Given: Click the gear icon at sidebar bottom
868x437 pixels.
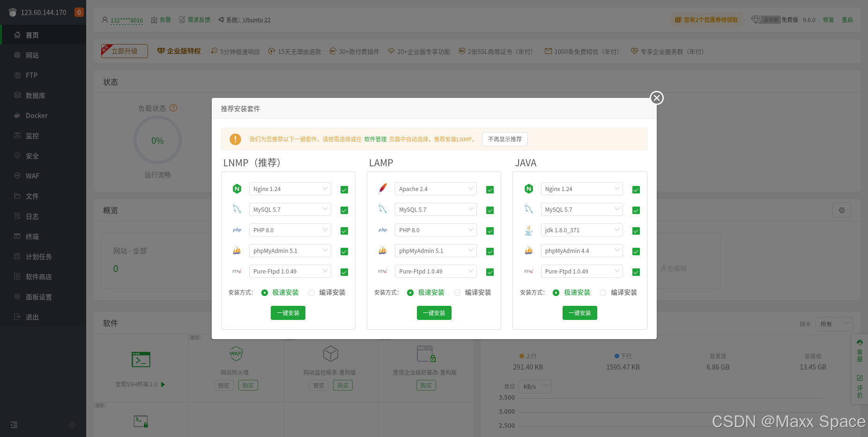Looking at the screenshot, I should tap(72, 425).
